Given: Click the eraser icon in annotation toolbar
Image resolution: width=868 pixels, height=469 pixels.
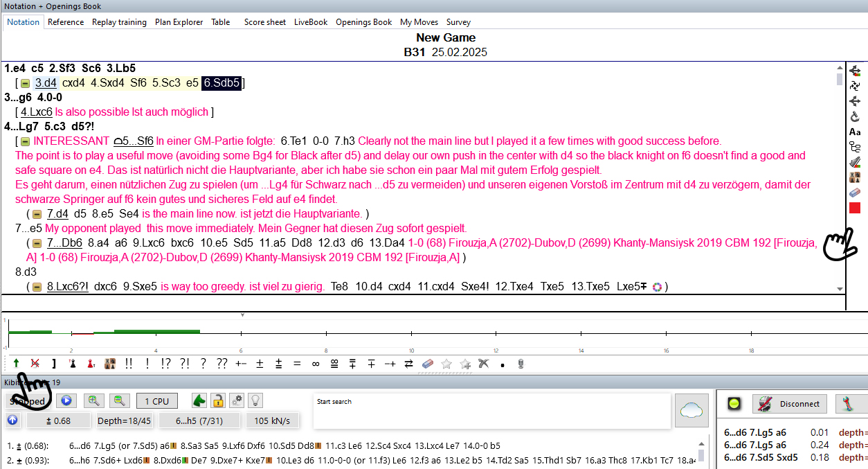Looking at the screenshot, I should 427,364.
